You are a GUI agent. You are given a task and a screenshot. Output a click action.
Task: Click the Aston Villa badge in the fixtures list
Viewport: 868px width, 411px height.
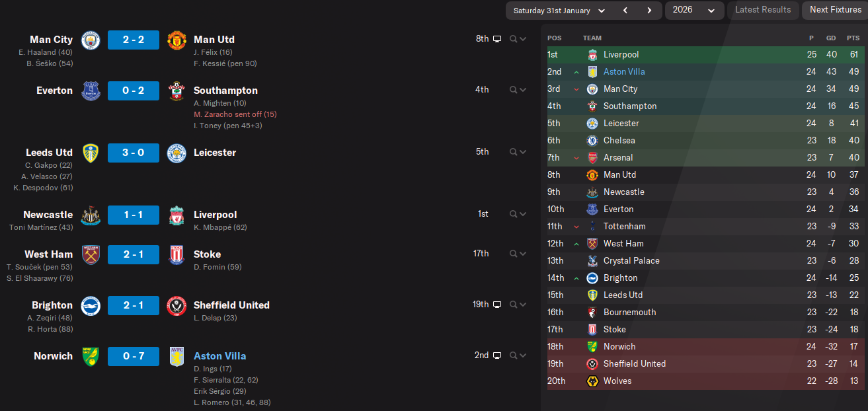176,356
